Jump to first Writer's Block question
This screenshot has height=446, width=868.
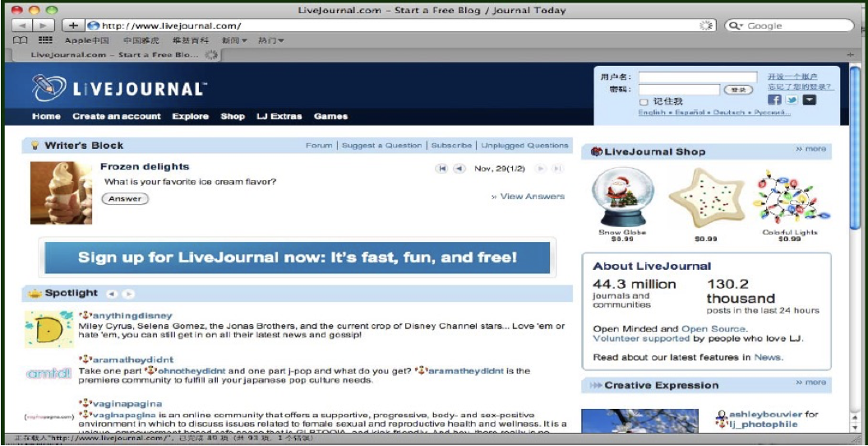coord(441,169)
